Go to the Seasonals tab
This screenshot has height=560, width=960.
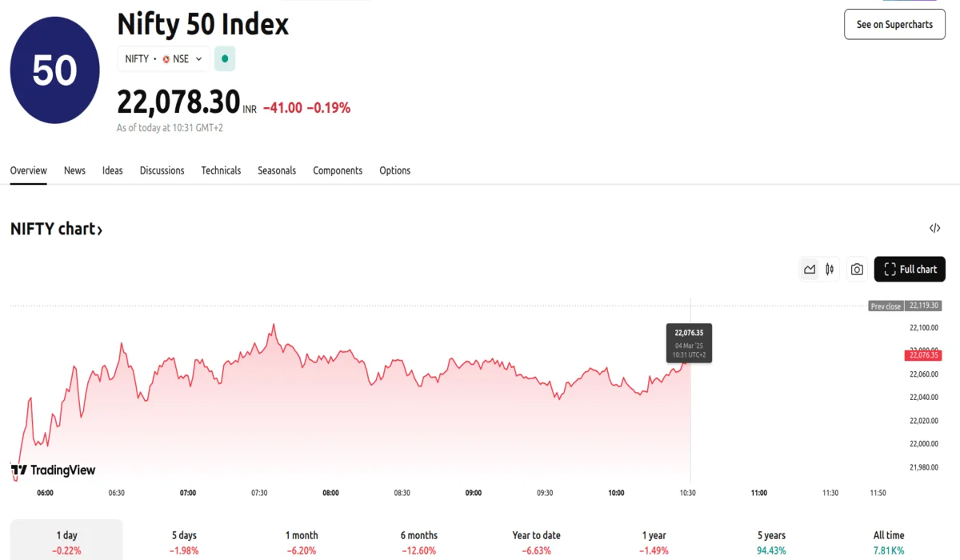pyautogui.click(x=277, y=170)
